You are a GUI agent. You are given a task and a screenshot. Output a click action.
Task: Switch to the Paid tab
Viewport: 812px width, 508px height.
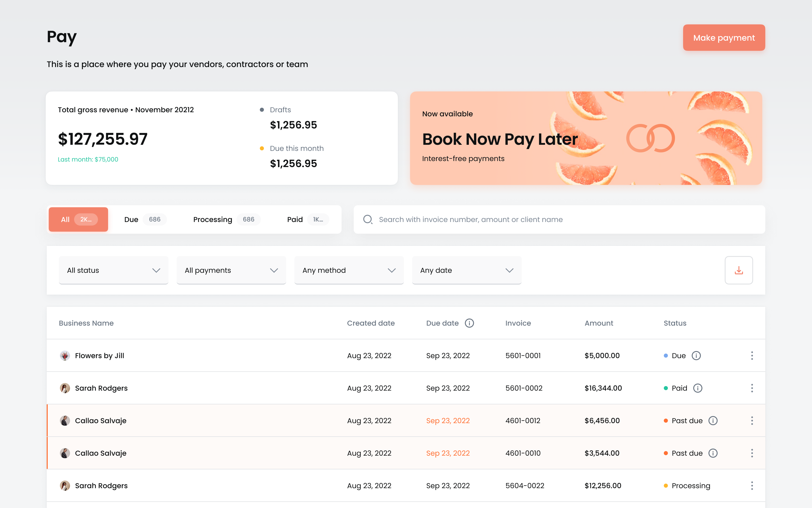click(308, 219)
